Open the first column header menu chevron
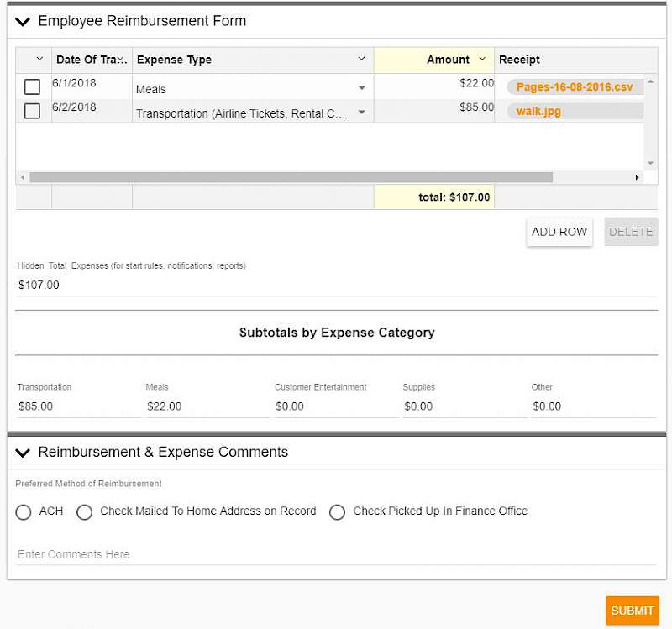672x629 pixels. (39, 59)
